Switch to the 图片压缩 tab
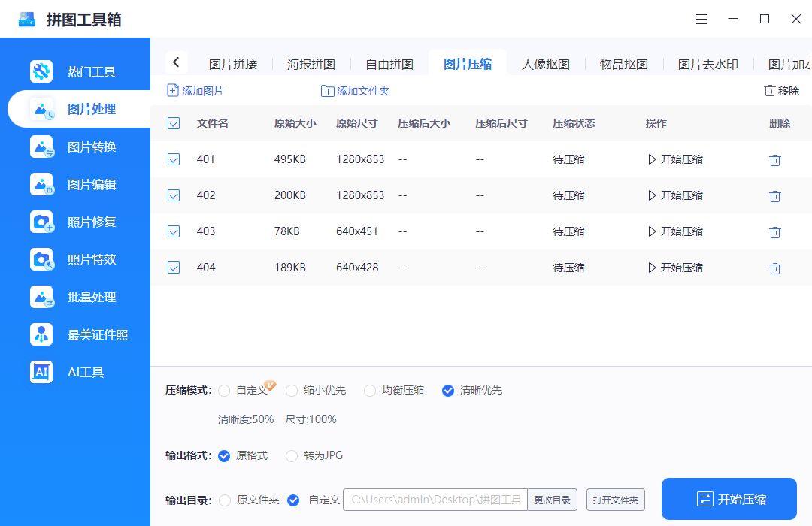 click(x=468, y=64)
